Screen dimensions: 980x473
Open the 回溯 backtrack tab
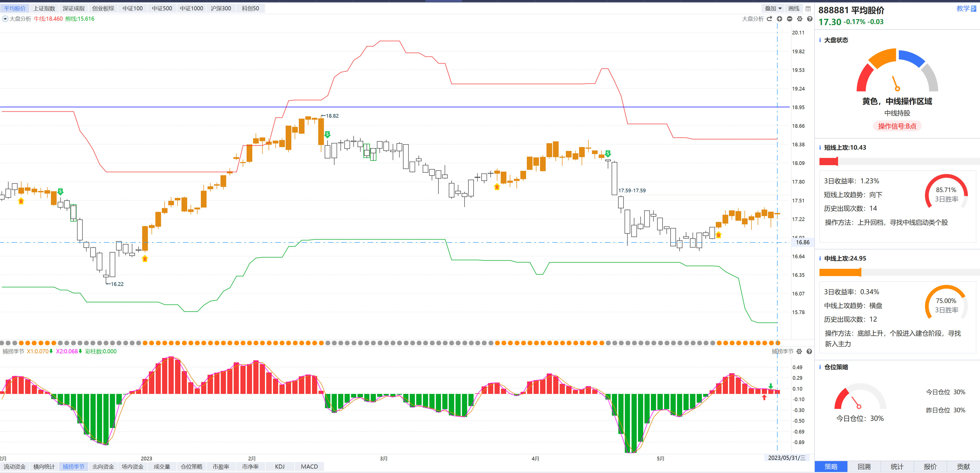864,467
